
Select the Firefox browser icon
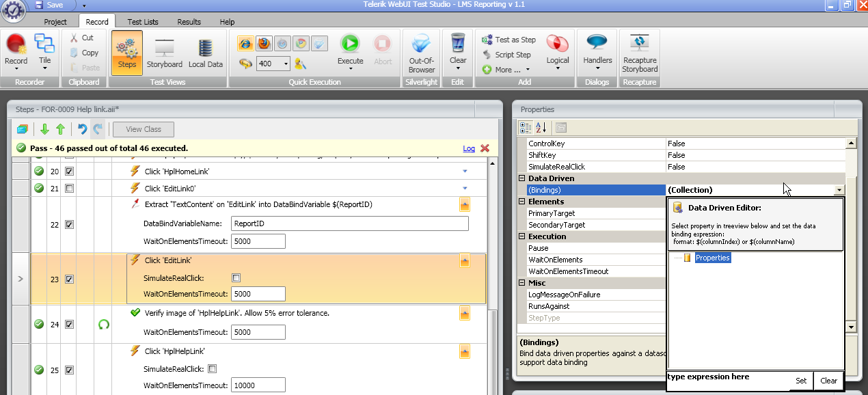pos(264,44)
